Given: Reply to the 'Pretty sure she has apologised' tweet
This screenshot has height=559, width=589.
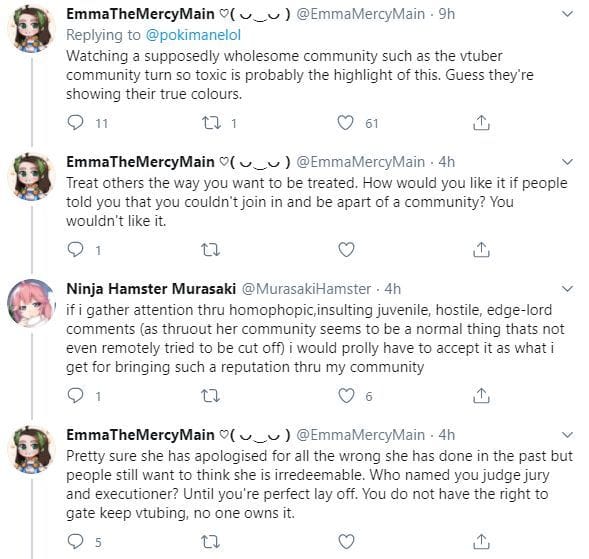Looking at the screenshot, I should tap(75, 541).
